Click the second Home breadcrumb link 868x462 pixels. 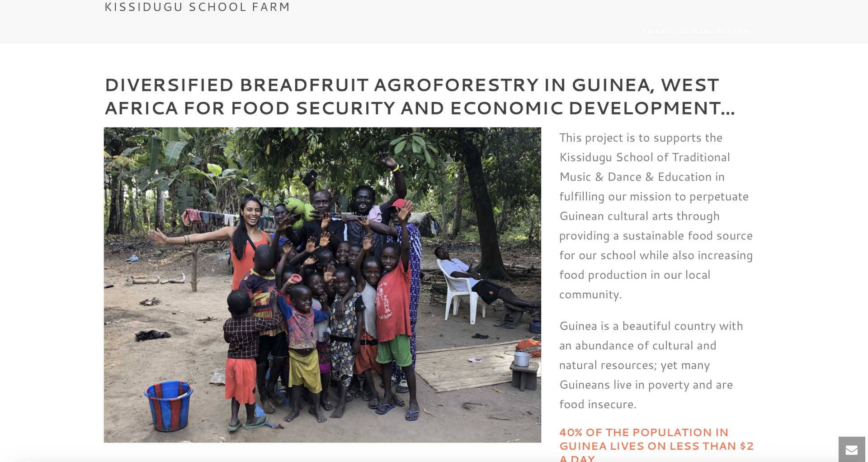coord(628,31)
